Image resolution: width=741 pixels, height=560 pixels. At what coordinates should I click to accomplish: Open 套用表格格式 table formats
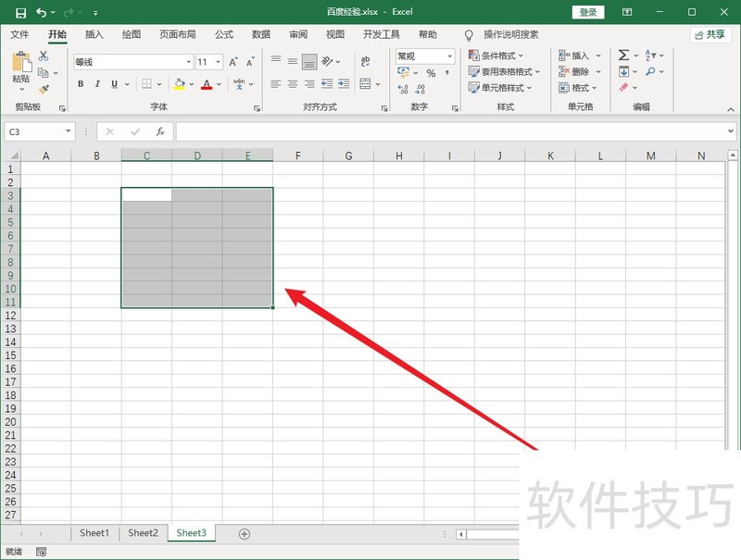coord(504,72)
